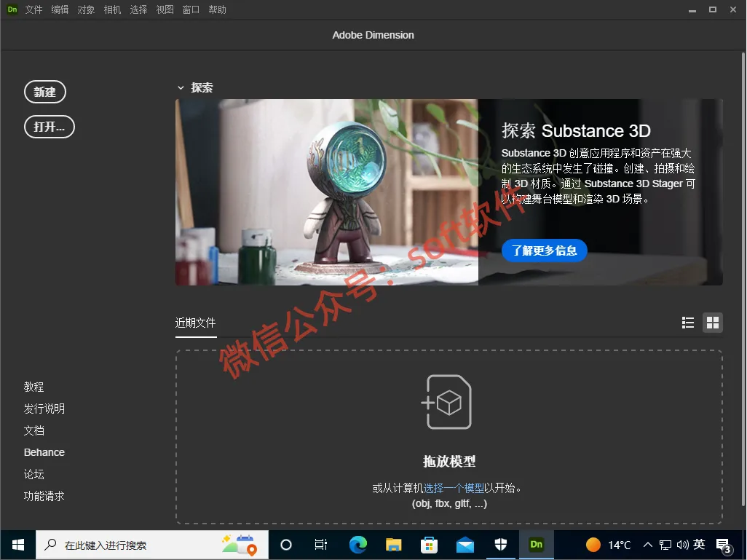Click the 拖放模型 heading text
The width and height of the screenshot is (747, 560).
pos(449,462)
